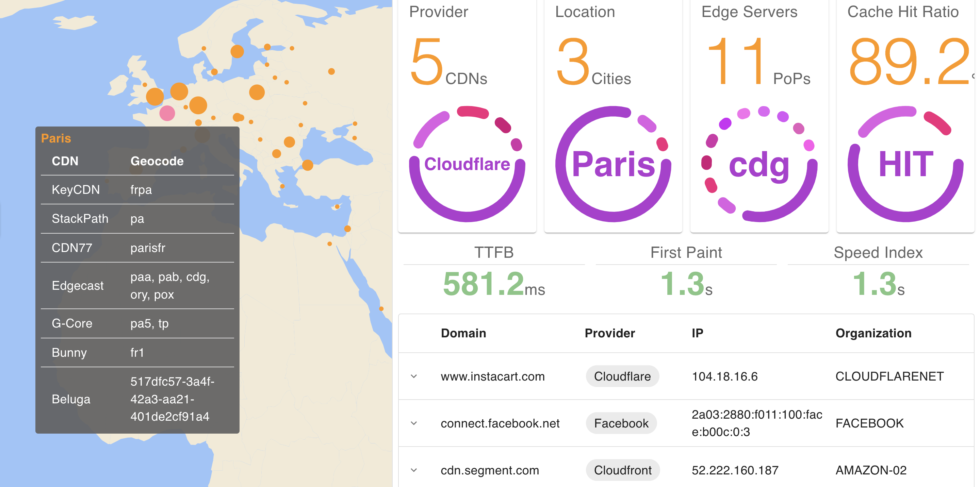This screenshot has width=980, height=487.
Task: Click the Cloudflare donut chart center
Action: [467, 164]
